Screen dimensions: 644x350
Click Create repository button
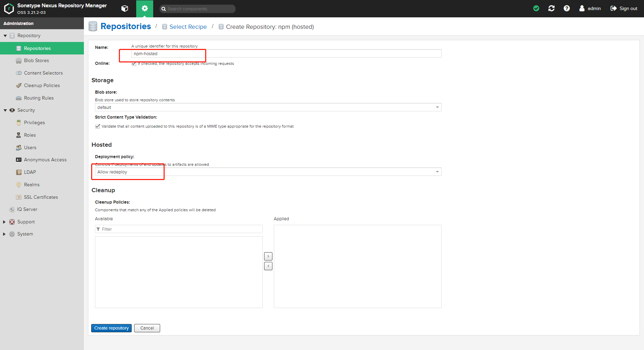111,328
